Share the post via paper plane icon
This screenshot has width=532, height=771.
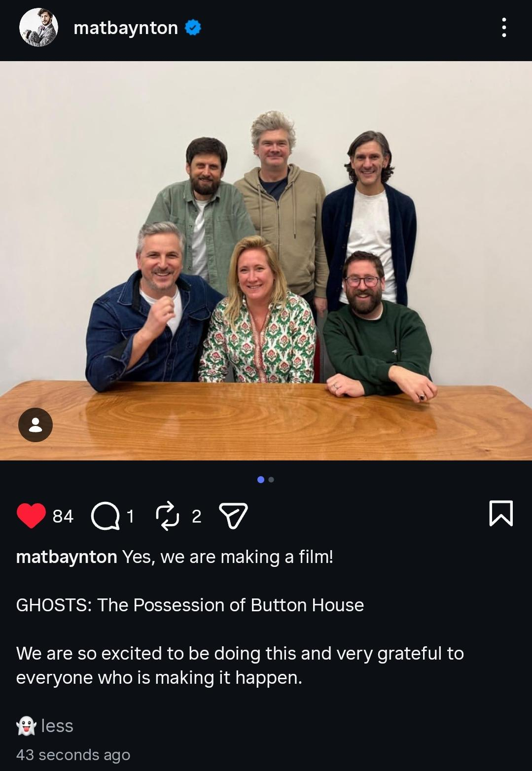tap(233, 516)
